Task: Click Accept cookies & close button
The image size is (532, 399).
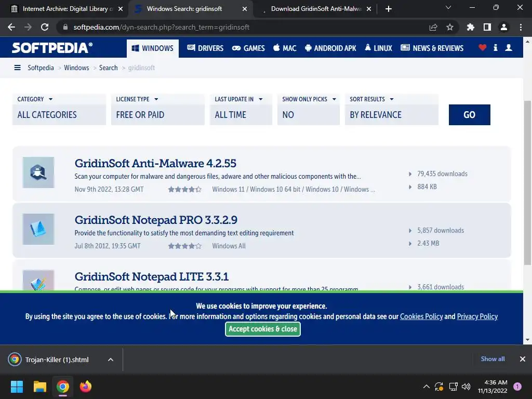Action: (262, 329)
